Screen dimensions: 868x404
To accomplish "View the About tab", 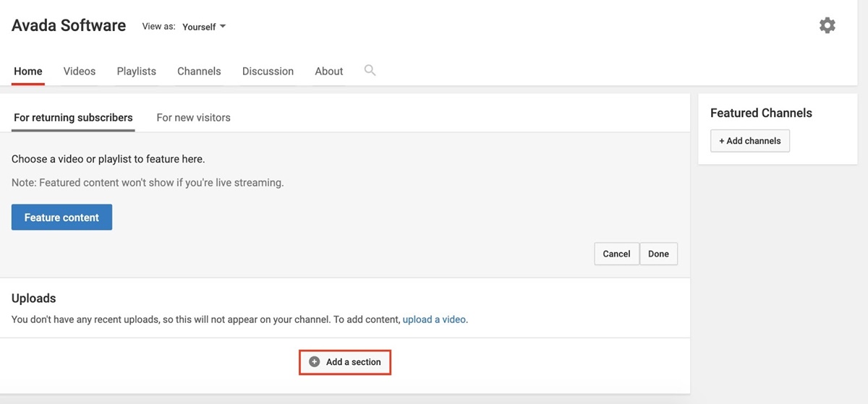I will pos(329,71).
